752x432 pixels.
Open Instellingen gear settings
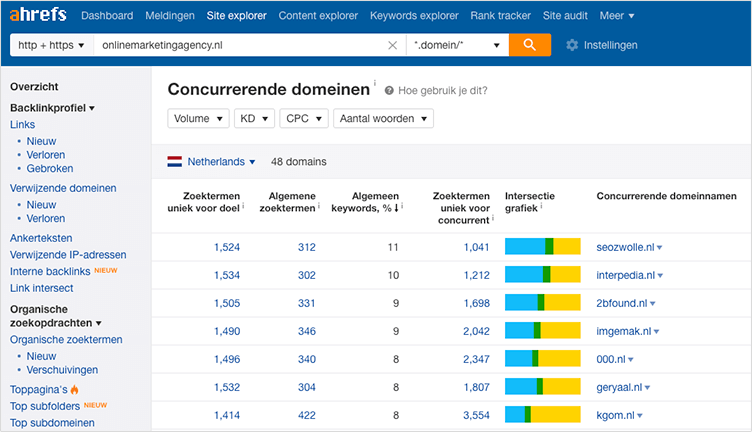click(601, 45)
